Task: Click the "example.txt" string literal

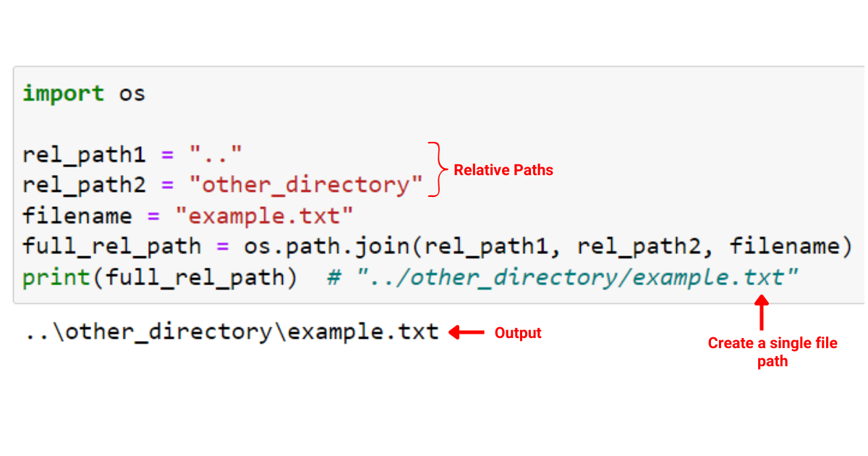Action: (271, 216)
